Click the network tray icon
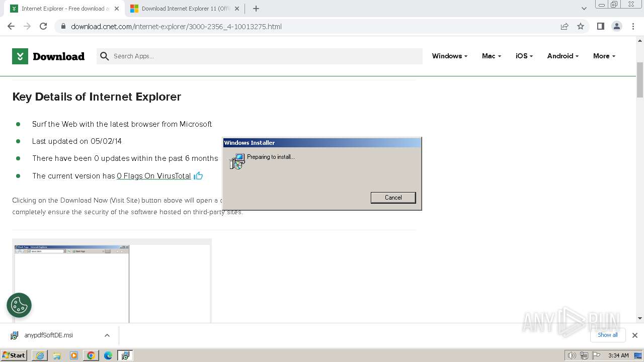 [x=584, y=355]
